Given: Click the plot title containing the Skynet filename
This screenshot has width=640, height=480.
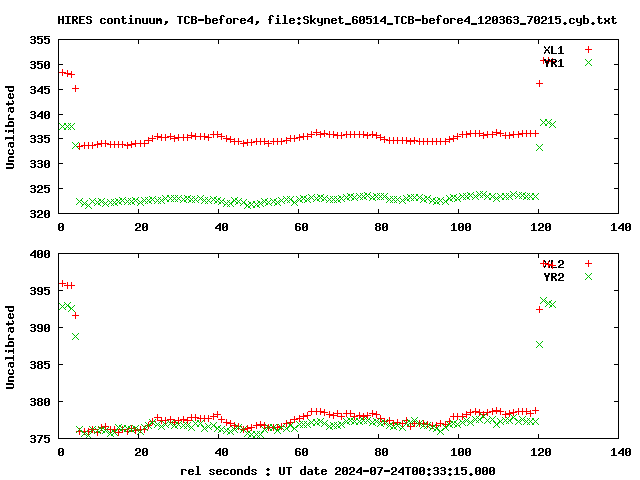Looking at the screenshot, I should pos(337,20).
